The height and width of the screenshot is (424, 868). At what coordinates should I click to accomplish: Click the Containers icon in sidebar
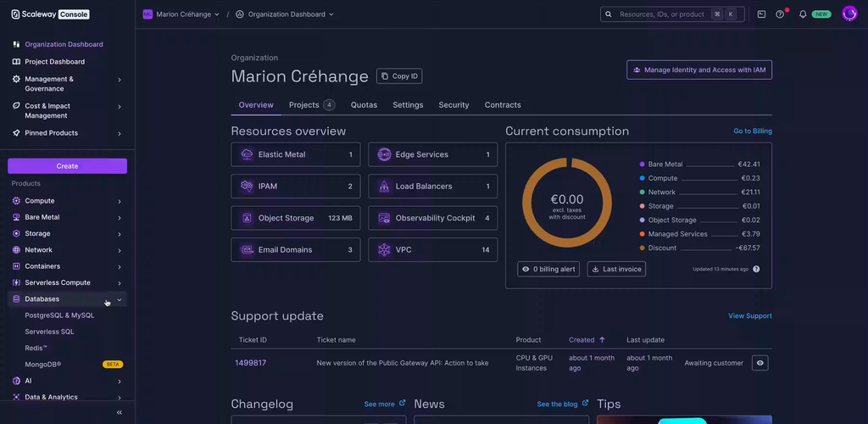16,266
